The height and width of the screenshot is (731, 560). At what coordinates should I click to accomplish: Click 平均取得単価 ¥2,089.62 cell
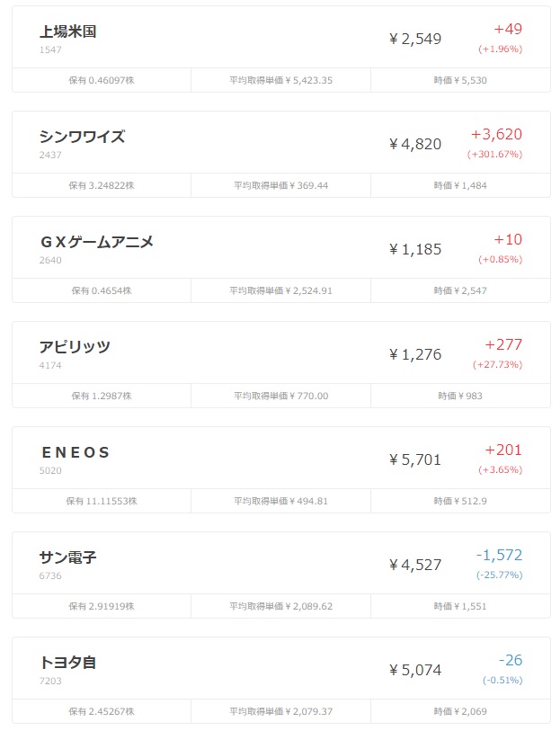coord(281,607)
